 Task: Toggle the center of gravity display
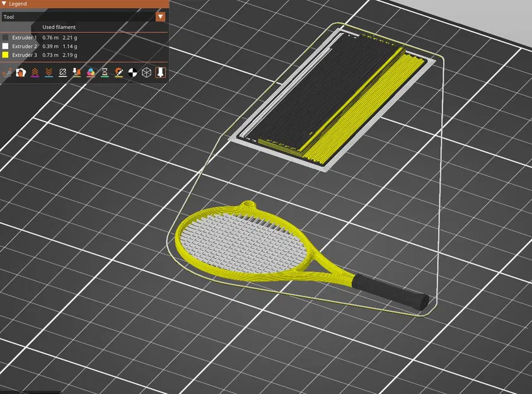click(x=132, y=72)
